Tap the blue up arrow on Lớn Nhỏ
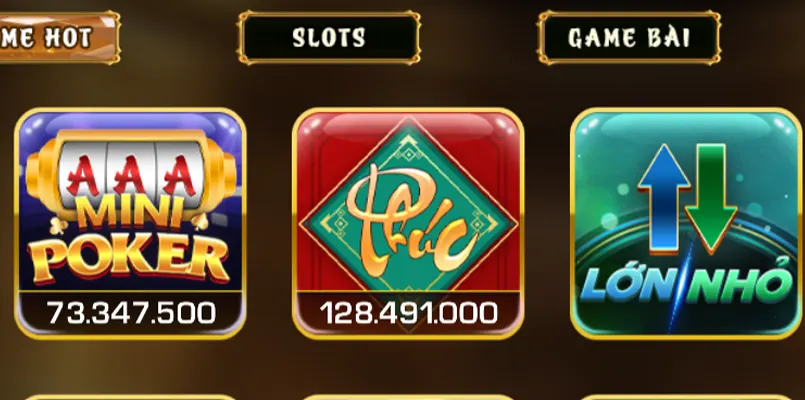 pyautogui.click(x=664, y=199)
